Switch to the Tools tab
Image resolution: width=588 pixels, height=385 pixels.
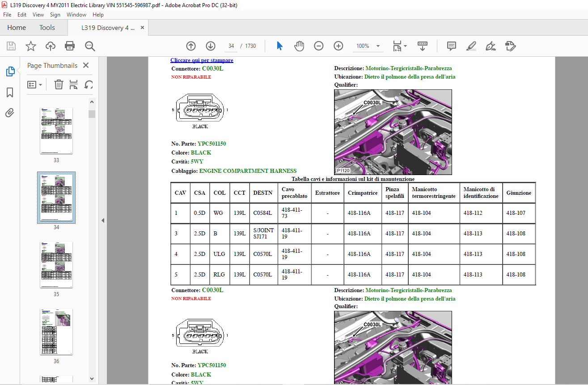[x=47, y=28]
